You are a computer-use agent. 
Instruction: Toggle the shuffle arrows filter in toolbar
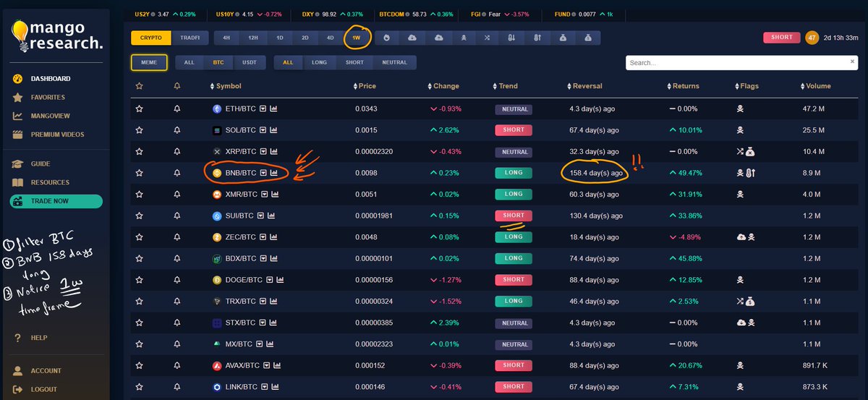pos(488,38)
